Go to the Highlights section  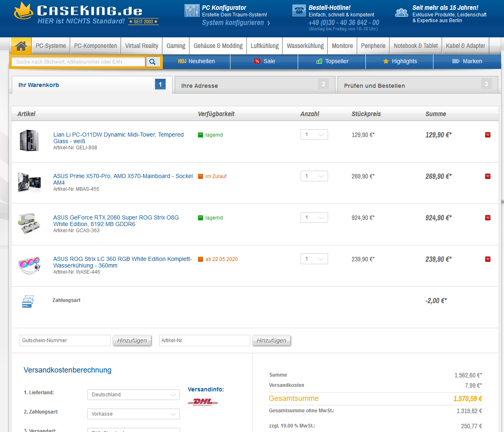400,61
